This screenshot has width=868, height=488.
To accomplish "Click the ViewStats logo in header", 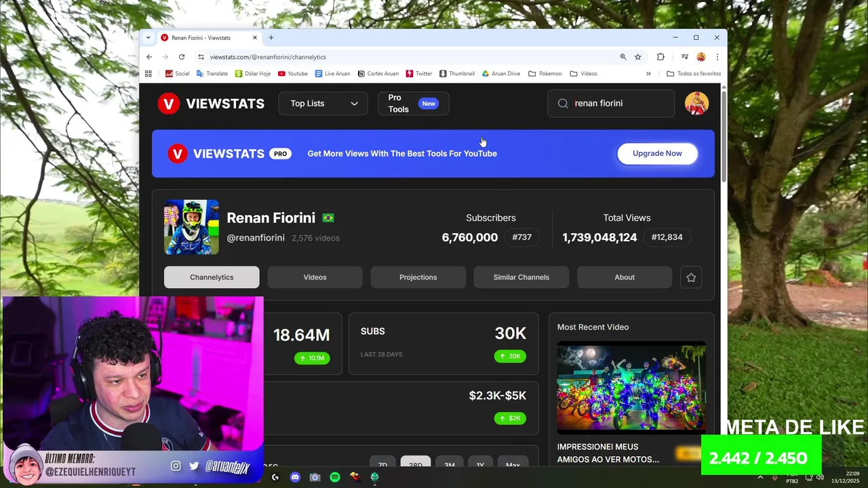I will click(x=211, y=104).
